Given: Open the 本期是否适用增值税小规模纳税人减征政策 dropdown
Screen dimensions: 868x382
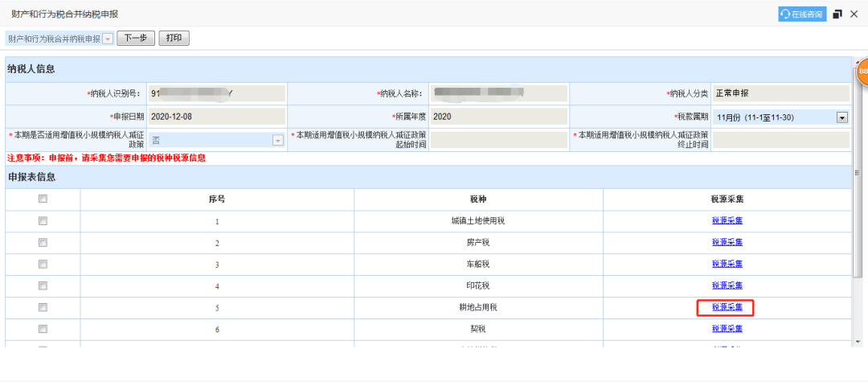Looking at the screenshot, I should pos(278,140).
